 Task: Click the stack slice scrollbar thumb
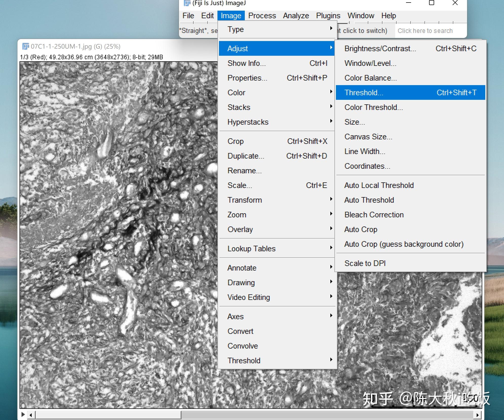108,415
